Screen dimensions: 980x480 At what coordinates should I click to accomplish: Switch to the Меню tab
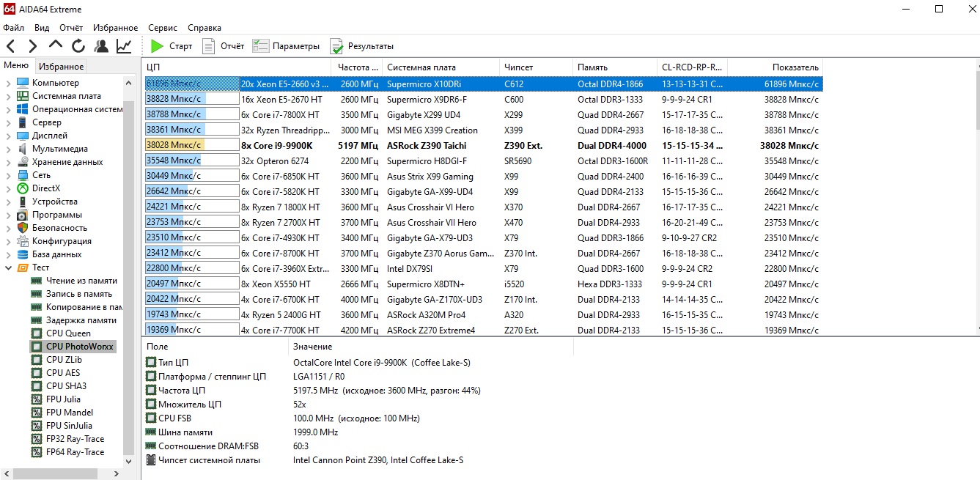click(x=16, y=66)
